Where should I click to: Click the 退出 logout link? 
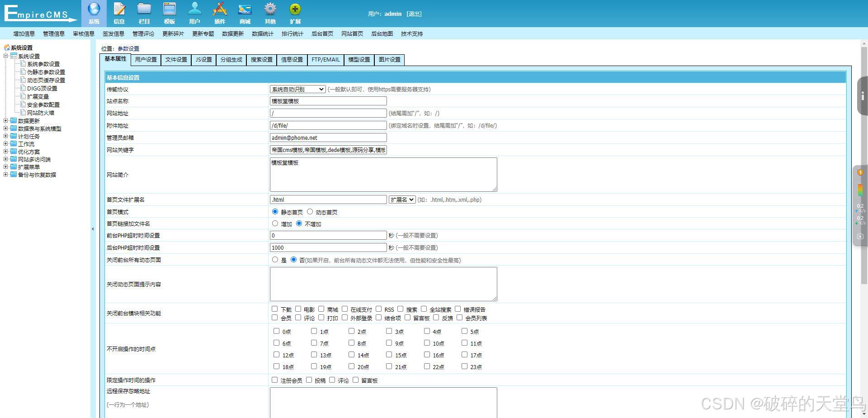[x=414, y=14]
